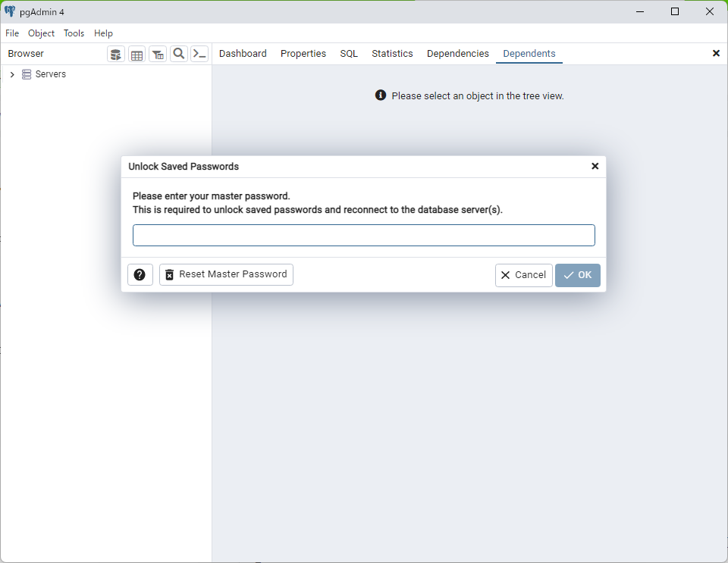728x563 pixels.
Task: Open Search Objects magnifier icon
Action: [x=179, y=55]
